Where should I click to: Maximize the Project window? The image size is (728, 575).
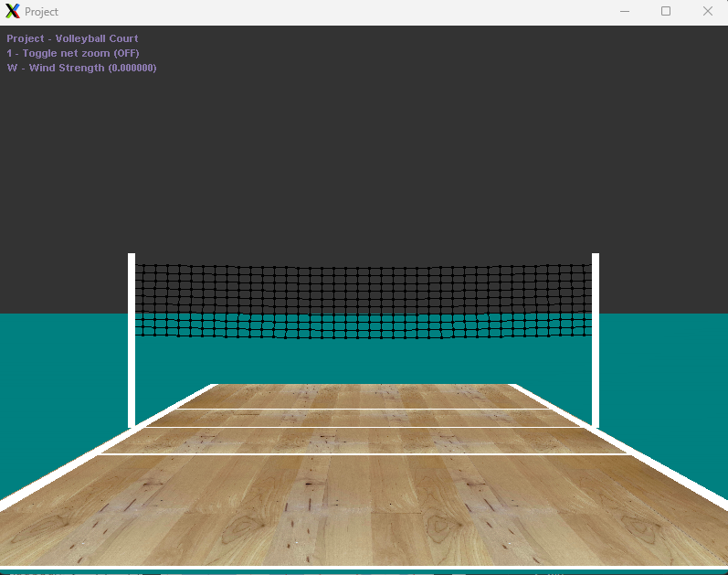click(666, 12)
